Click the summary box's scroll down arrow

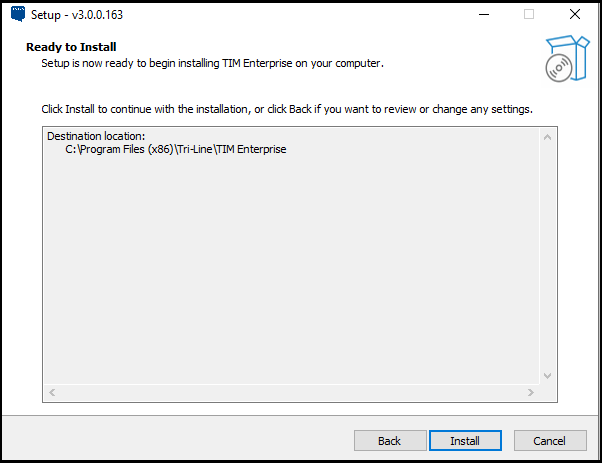point(547,375)
